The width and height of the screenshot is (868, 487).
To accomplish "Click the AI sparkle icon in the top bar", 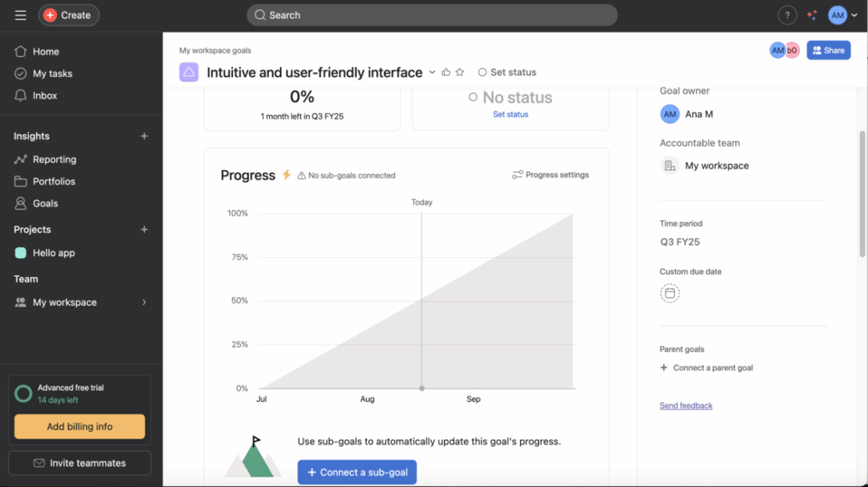I will [811, 15].
